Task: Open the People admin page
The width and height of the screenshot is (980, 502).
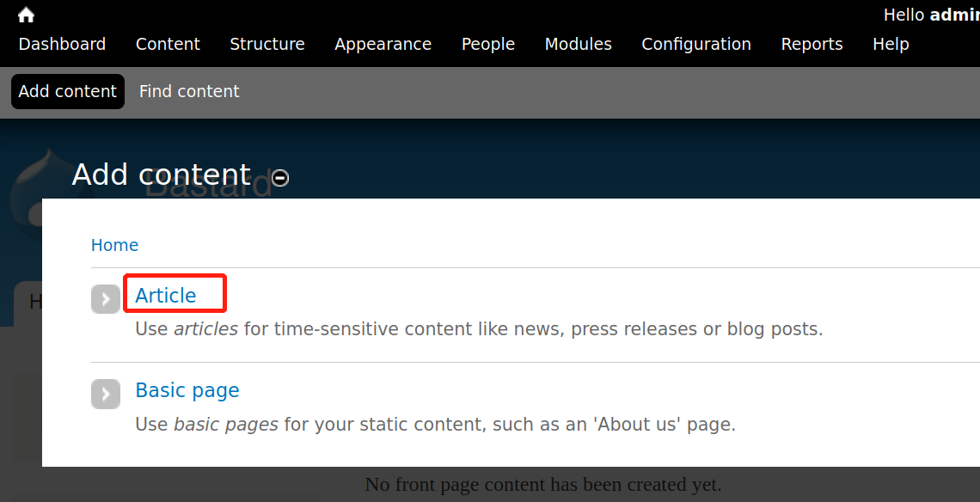Action: click(488, 44)
